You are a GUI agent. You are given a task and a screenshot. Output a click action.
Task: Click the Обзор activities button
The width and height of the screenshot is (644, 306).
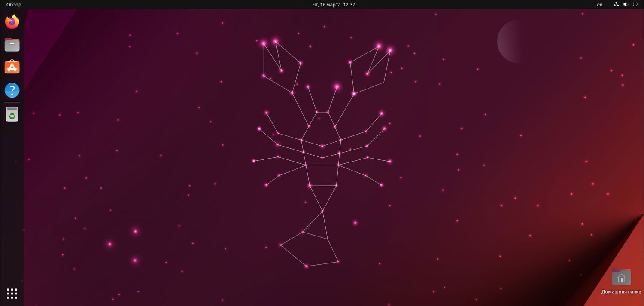tap(14, 5)
